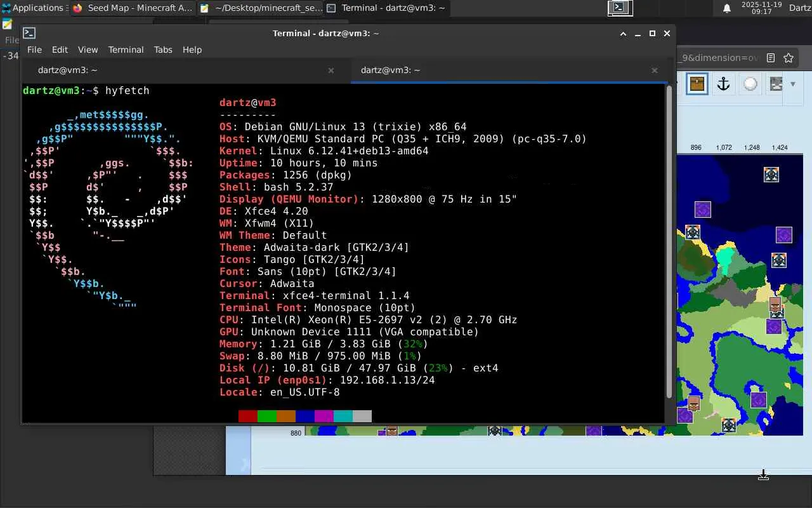The image size is (812, 508).
Task: Close the second dartz@vm3 terminal tab
Action: tap(654, 70)
